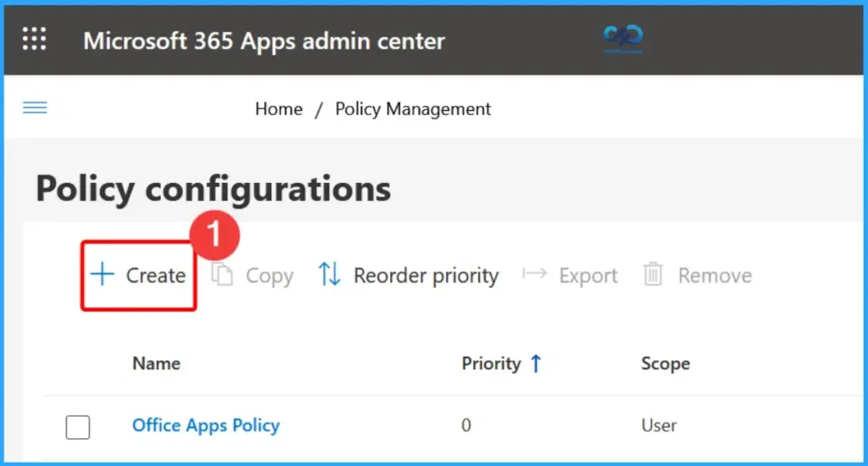Click the Remove toolbar button
The height and width of the screenshot is (466, 868).
[x=698, y=275]
